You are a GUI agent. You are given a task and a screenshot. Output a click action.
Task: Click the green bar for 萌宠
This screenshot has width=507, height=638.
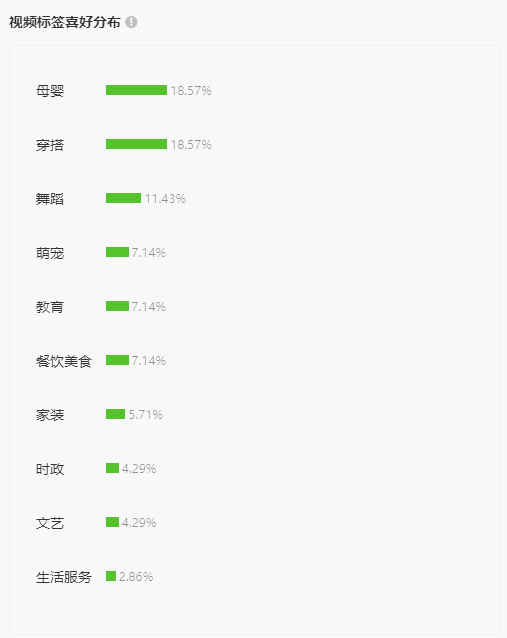tap(117, 252)
